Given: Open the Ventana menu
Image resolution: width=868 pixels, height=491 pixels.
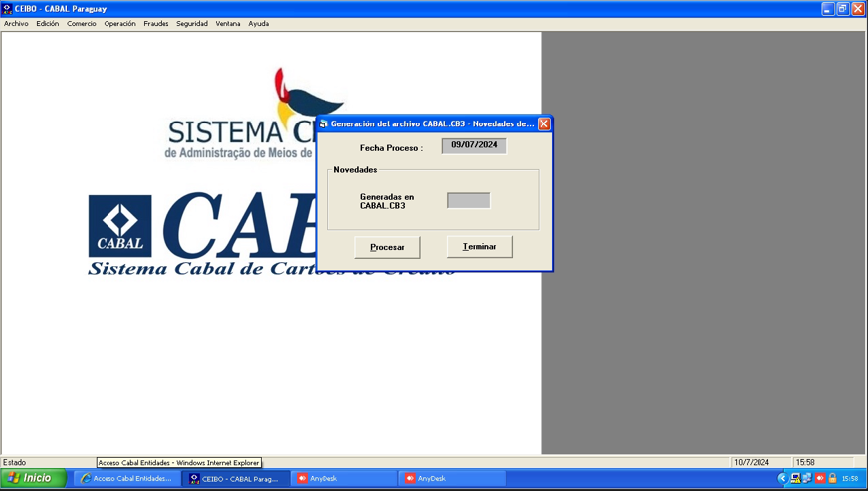Looking at the screenshot, I should pyautogui.click(x=228, y=24).
